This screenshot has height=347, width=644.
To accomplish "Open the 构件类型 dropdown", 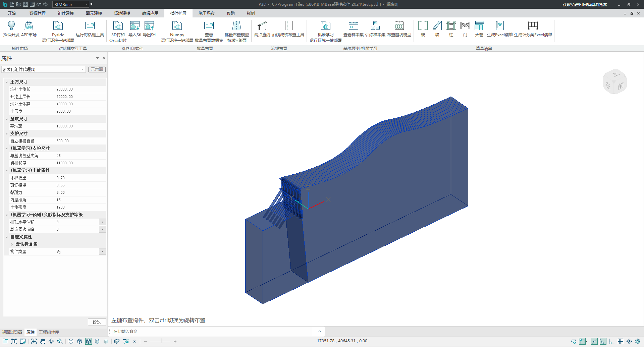I will pos(102,251).
